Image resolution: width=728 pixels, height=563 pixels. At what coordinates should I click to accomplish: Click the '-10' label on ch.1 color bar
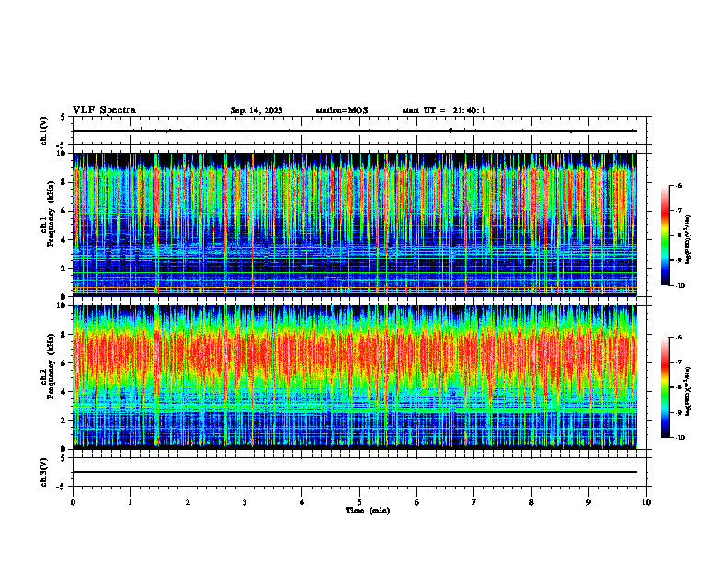(679, 285)
